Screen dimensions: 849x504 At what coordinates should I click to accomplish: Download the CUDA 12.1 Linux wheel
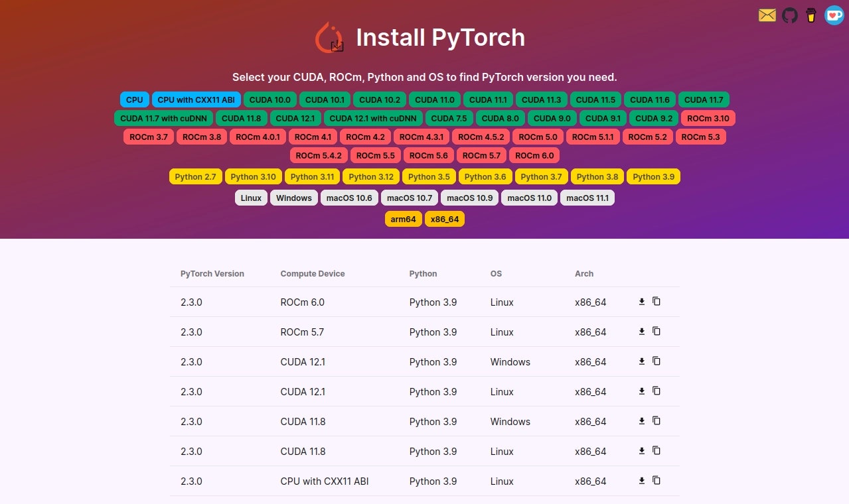(x=642, y=391)
